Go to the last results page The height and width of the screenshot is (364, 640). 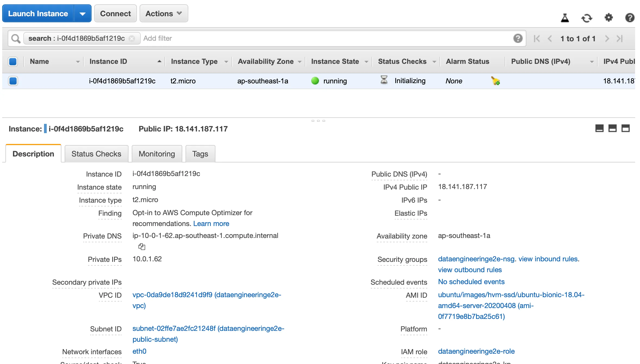pyautogui.click(x=620, y=39)
